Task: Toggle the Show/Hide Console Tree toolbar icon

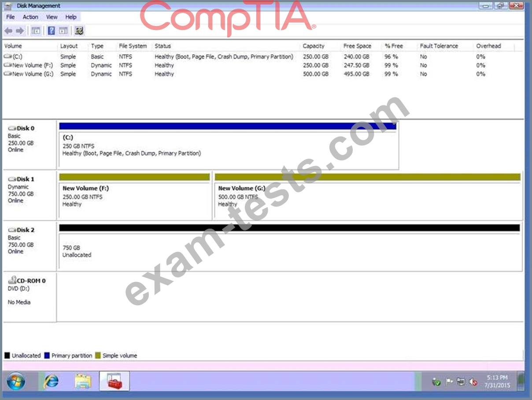Action: click(36, 31)
